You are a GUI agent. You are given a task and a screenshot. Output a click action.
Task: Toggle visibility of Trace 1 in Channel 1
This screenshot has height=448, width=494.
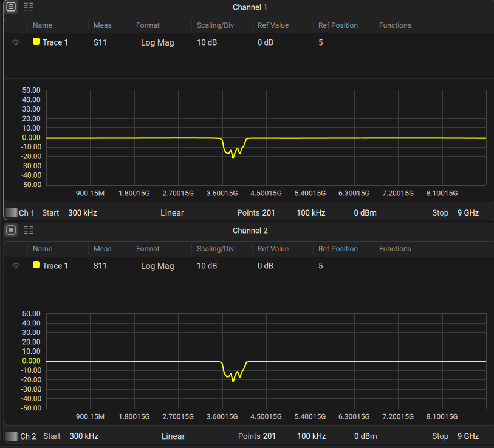[x=15, y=42]
